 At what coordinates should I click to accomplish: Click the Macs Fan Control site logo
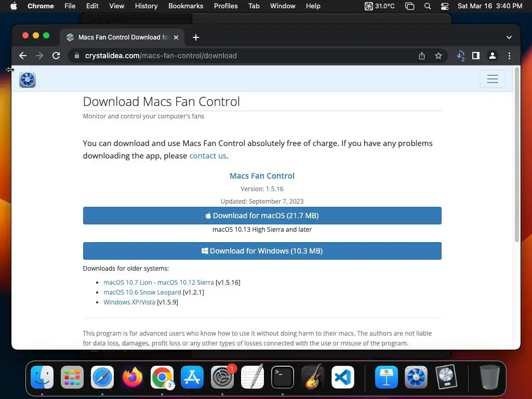[28, 79]
